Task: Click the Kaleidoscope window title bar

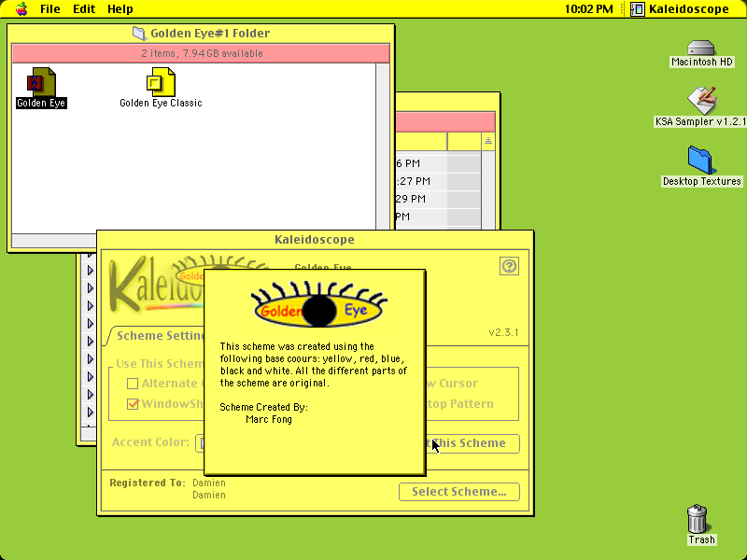Action: (315, 240)
